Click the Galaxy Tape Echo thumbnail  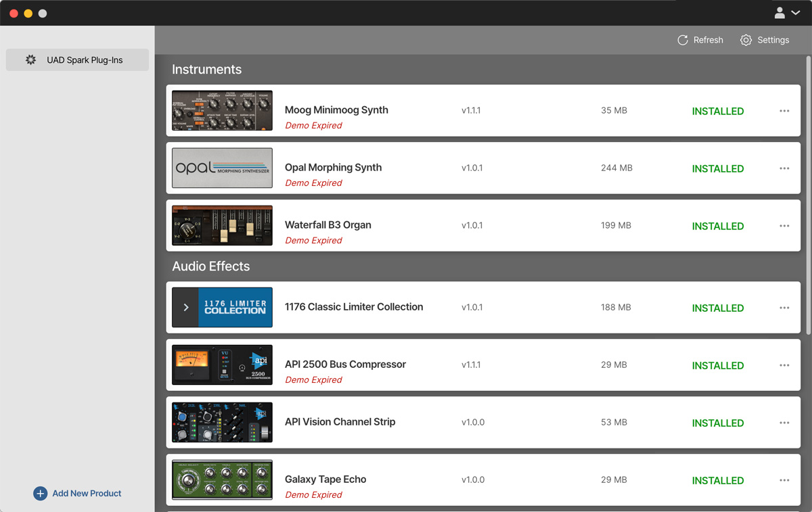(x=222, y=480)
